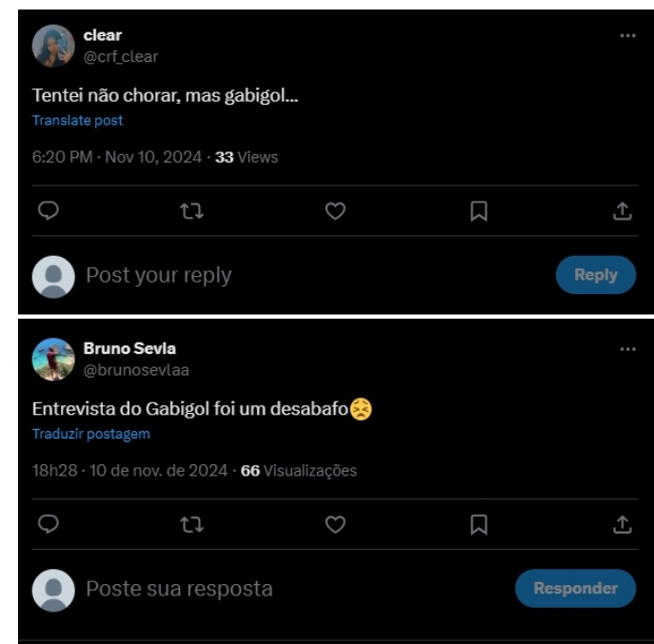The height and width of the screenshot is (644, 654).
Task: Repost clear's post about Gabigol
Action: coord(191,211)
